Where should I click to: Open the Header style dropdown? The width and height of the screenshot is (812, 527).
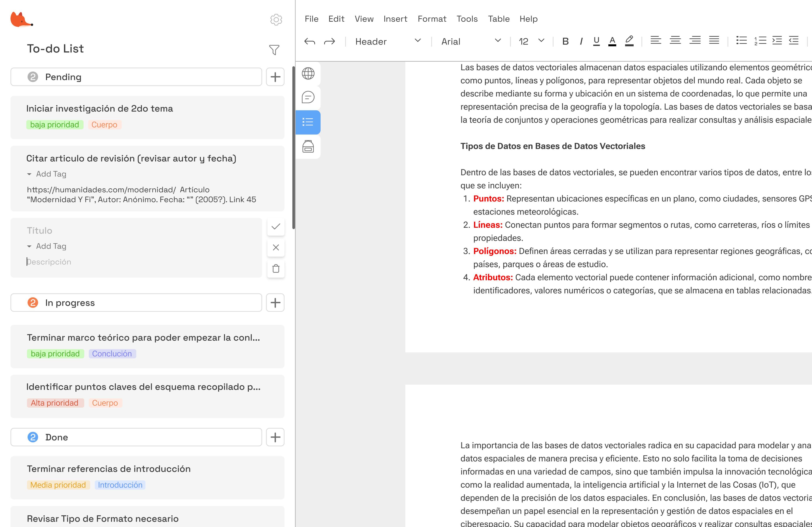(388, 42)
